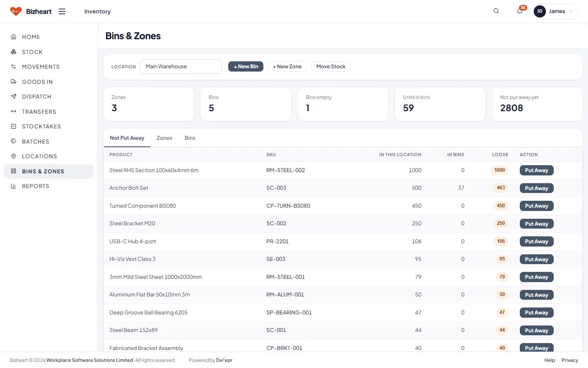This screenshot has height=368, width=588.
Task: Put away Steel Bracket M20
Action: [x=537, y=224]
